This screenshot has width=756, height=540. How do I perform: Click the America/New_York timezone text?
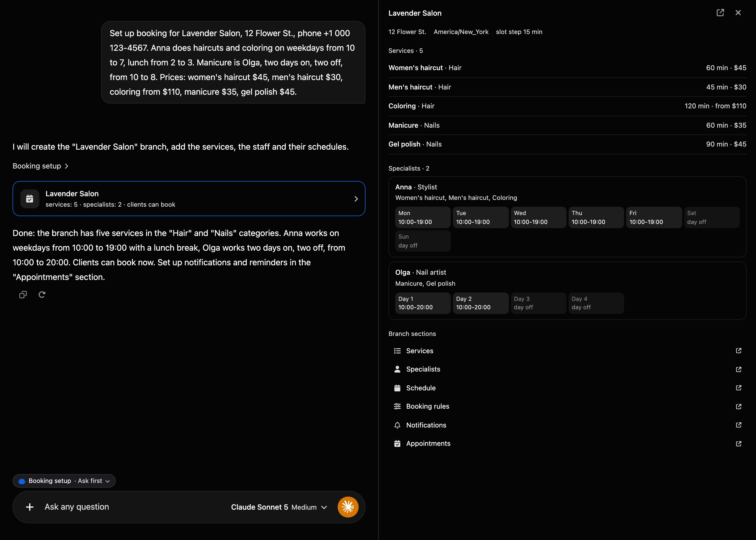pos(461,32)
